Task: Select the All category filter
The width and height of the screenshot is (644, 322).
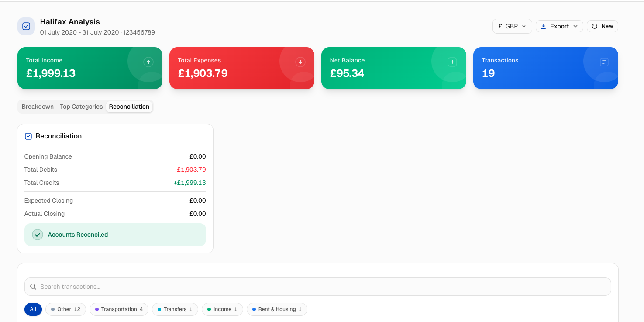Action: point(33,309)
